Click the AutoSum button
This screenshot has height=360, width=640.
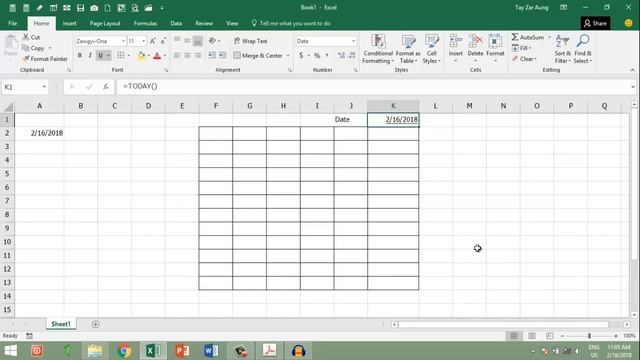click(528, 37)
